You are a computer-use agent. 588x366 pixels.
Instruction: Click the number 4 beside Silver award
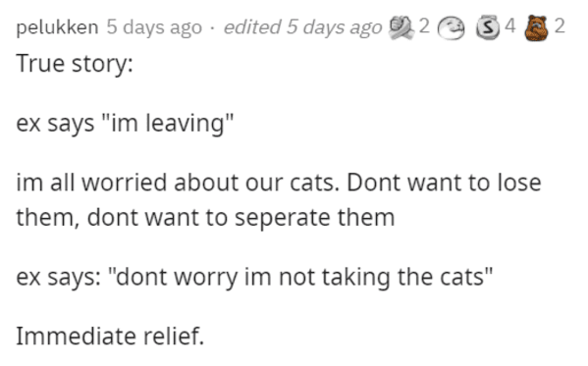[x=510, y=26]
